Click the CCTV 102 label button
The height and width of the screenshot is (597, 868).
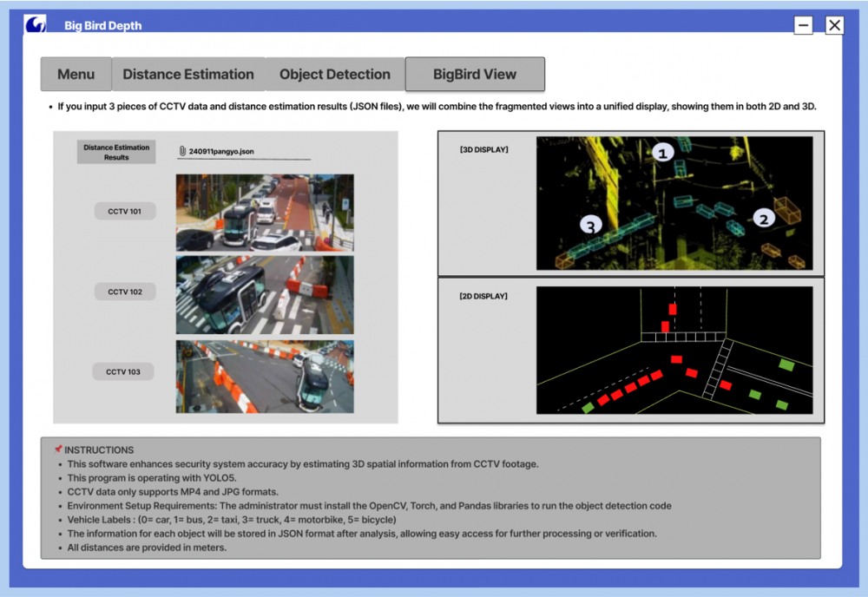(125, 292)
